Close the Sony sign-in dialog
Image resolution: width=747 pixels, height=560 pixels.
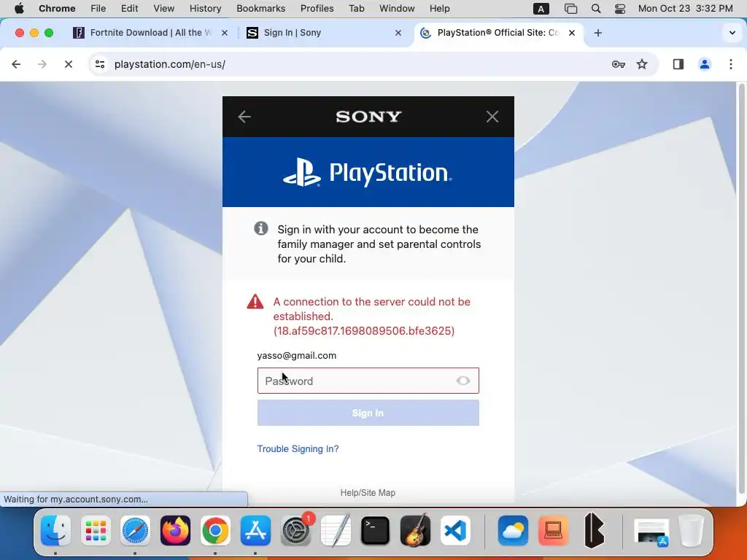(x=492, y=117)
